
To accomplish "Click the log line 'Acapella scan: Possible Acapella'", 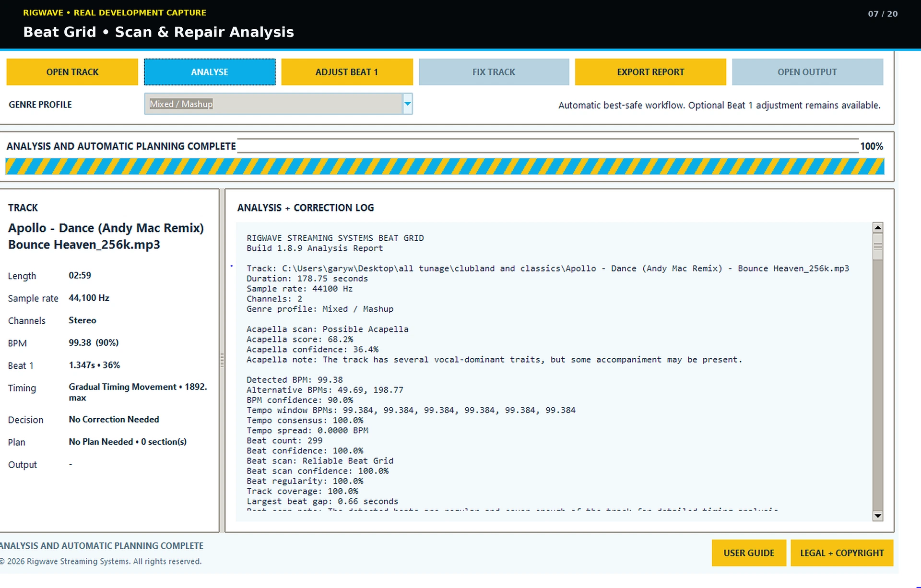I will coord(328,329).
